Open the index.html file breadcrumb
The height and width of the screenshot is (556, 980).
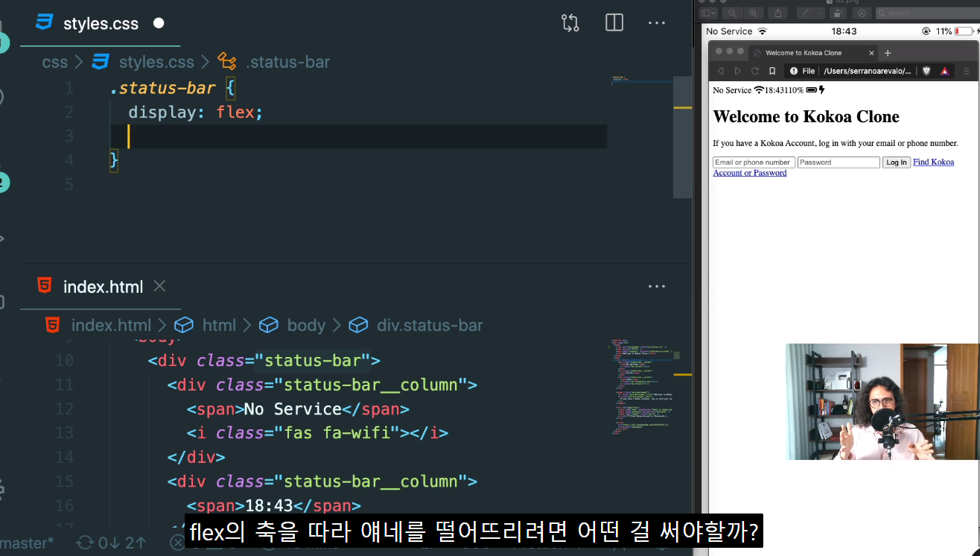[98, 326]
